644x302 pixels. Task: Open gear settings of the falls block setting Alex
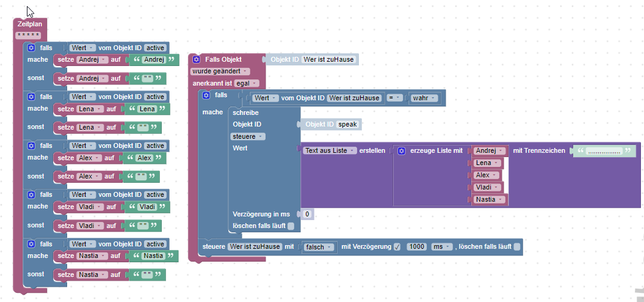(31, 145)
